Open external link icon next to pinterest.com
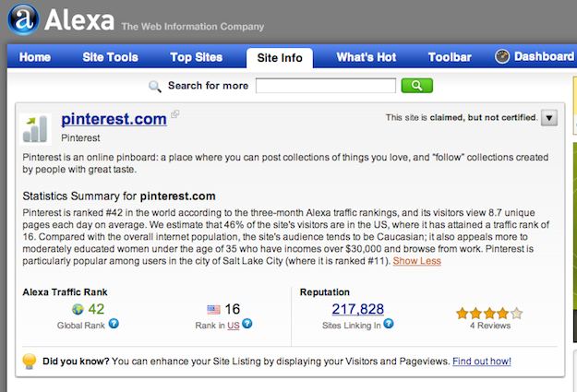 pos(175,114)
